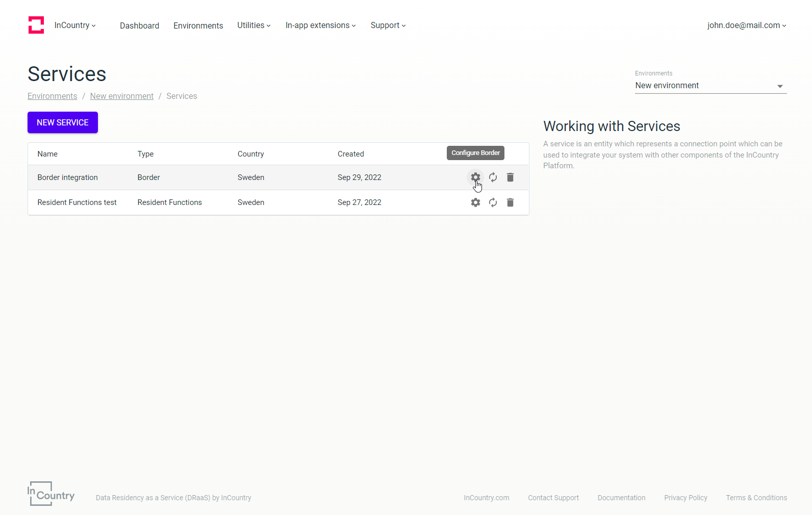
Task: Follow the Environments breadcrumb link
Action: pos(53,96)
